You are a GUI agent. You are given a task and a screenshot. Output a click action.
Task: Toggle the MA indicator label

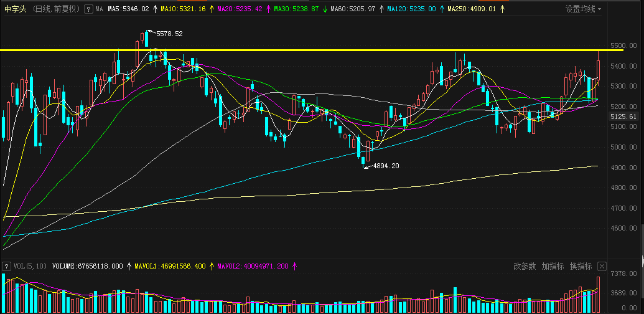click(x=99, y=9)
